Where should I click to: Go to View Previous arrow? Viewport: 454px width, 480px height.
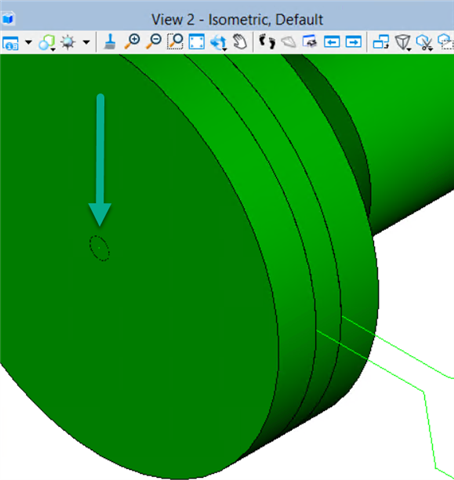tap(332, 42)
